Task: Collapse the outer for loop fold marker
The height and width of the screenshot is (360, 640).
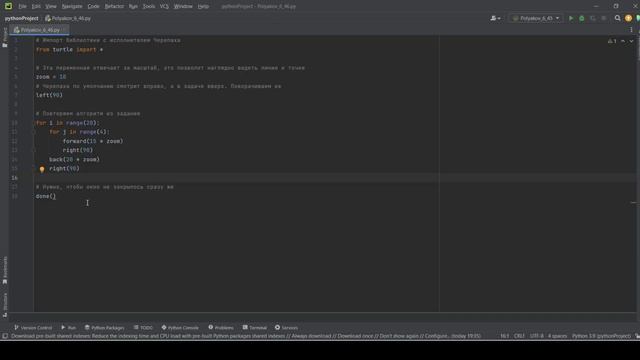Action: pyautogui.click(x=34, y=123)
